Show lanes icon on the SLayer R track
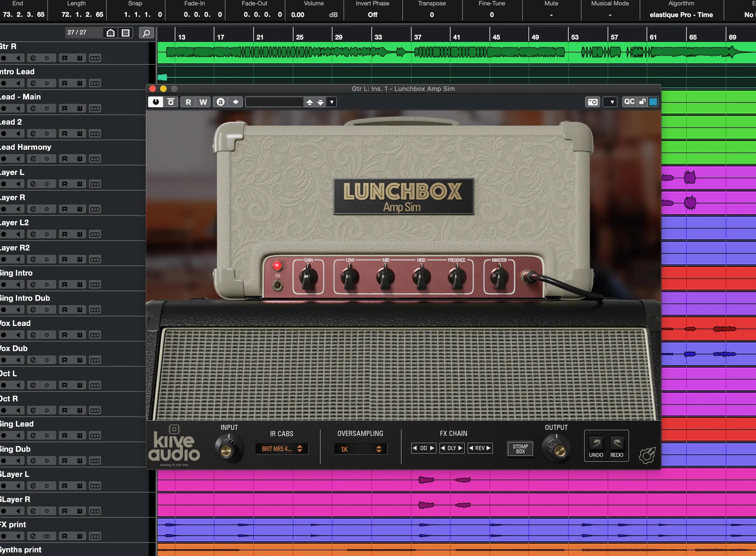This screenshot has width=756, height=556. (x=95, y=511)
